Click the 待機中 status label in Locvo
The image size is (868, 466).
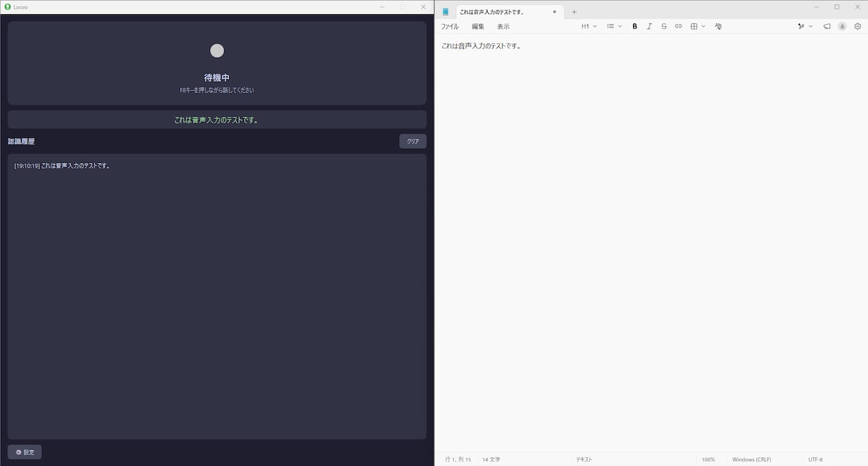click(x=217, y=78)
